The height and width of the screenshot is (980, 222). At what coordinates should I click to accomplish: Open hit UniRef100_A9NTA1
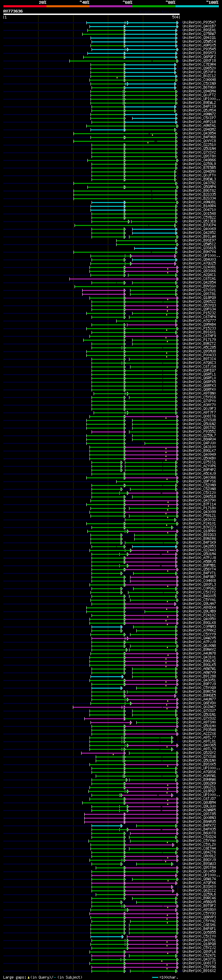click(x=199, y=125)
